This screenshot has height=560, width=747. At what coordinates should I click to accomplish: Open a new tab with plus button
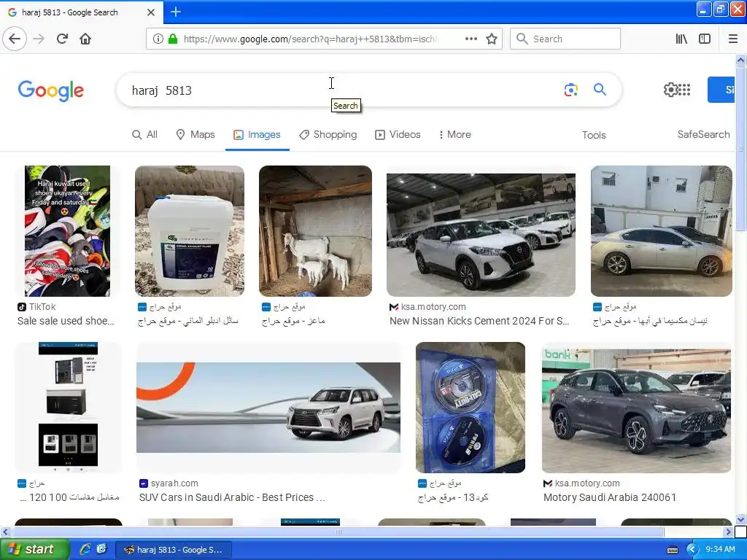pos(175,12)
